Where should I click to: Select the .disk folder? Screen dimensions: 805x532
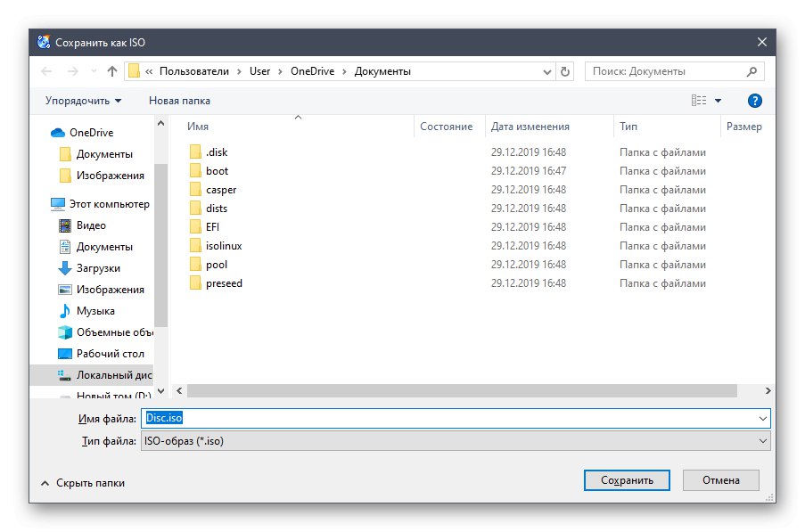click(216, 151)
